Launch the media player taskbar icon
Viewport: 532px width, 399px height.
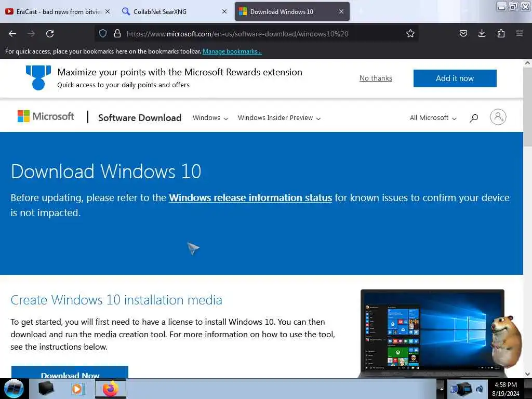[x=78, y=389]
